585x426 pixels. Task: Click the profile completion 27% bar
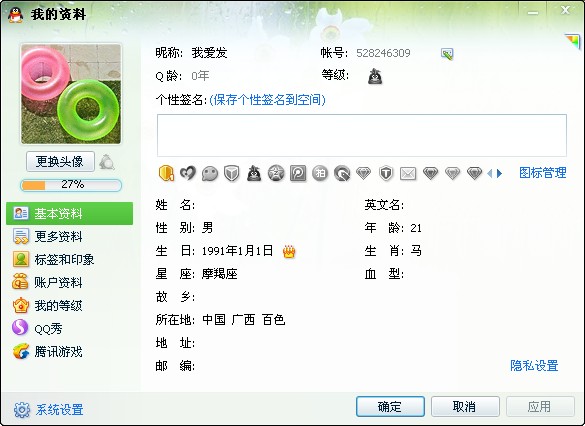click(71, 185)
